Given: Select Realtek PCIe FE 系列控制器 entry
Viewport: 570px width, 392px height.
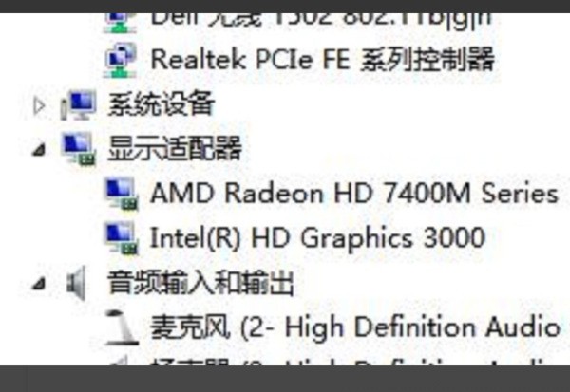Looking at the screenshot, I should (322, 60).
